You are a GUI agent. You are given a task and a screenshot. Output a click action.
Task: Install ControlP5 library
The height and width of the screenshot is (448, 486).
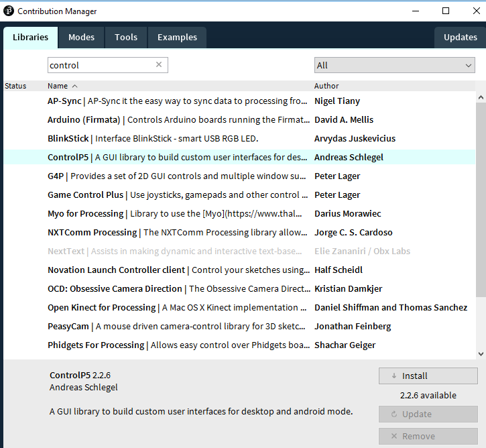pyautogui.click(x=428, y=376)
